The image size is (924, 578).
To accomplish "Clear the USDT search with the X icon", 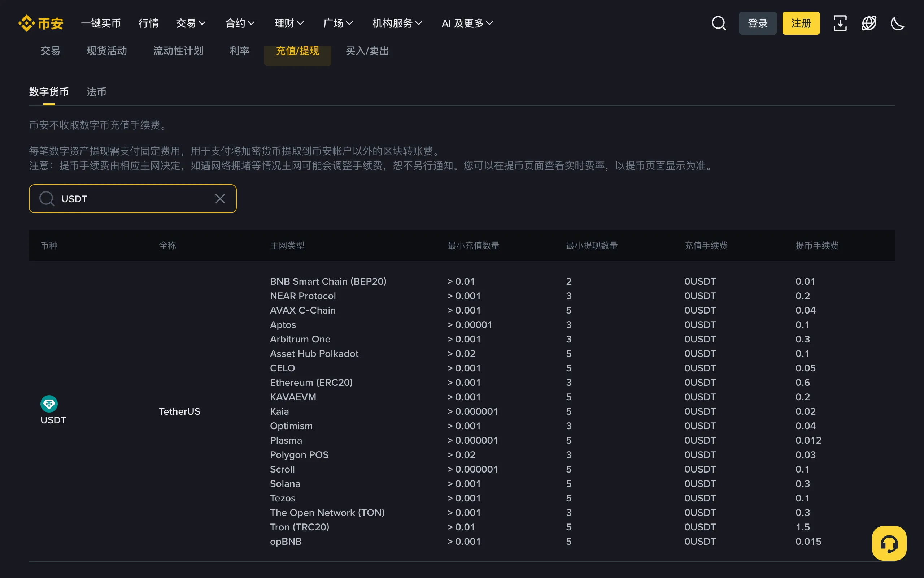I will point(220,199).
